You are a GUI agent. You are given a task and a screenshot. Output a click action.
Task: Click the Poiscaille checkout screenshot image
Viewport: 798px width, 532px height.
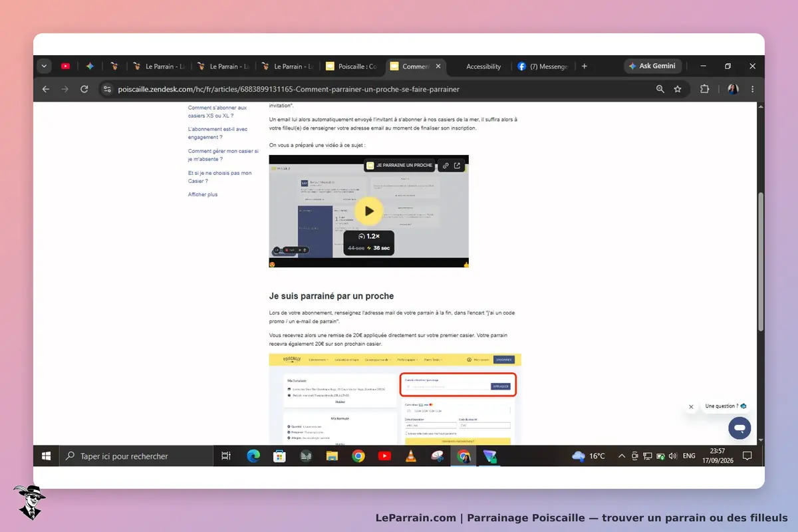(x=395, y=399)
